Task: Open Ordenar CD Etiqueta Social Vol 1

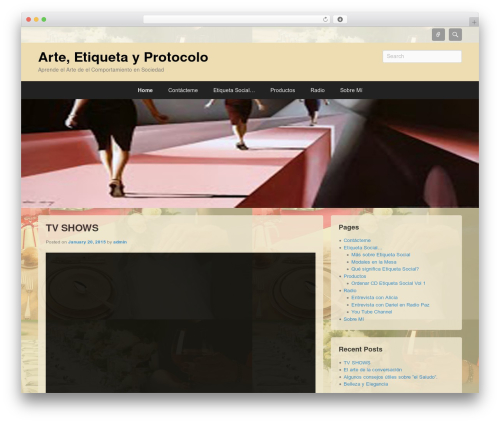Action: coord(388,283)
